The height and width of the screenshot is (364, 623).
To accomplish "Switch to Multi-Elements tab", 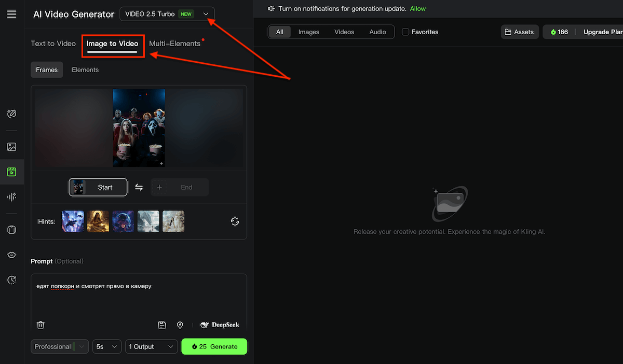I will click(175, 44).
